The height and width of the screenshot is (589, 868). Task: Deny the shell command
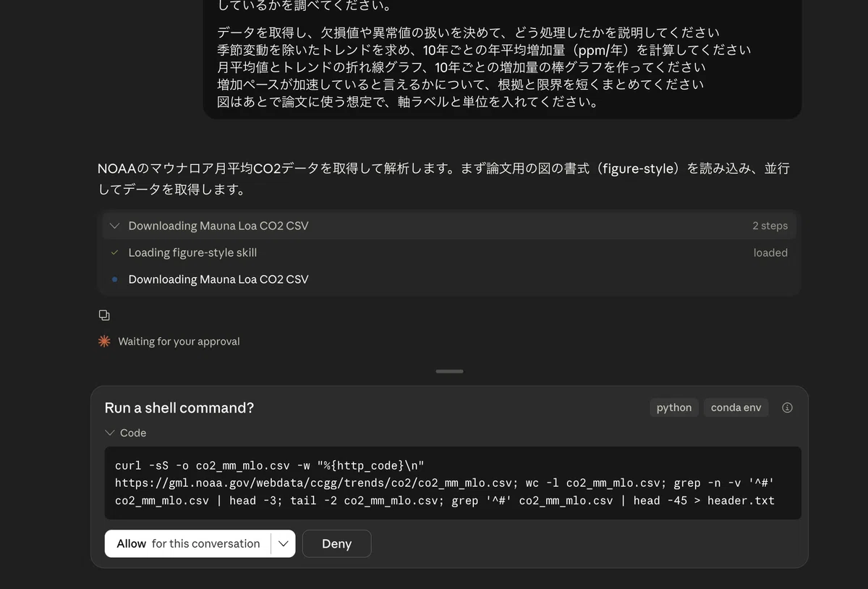[x=336, y=543]
